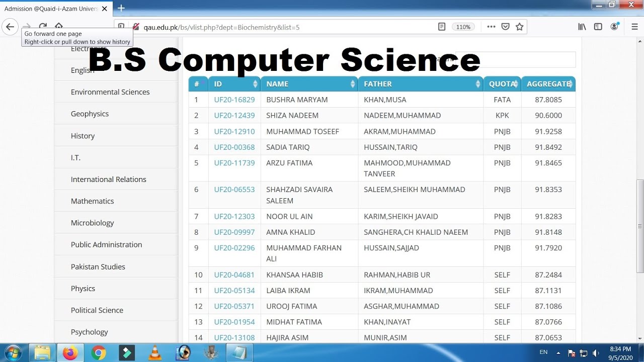Sort table by FATHER column
Image resolution: width=644 pixels, height=362 pixels.
[421, 84]
